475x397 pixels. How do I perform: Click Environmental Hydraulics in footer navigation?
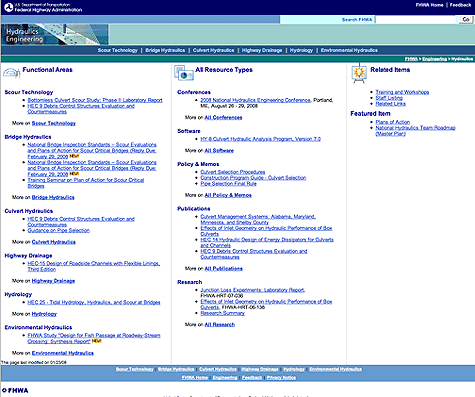335,369
